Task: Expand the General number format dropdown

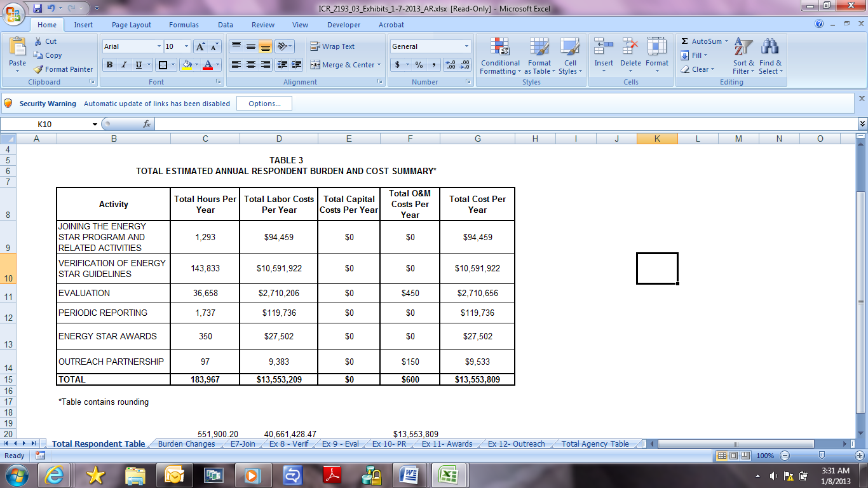Action: tap(466, 46)
